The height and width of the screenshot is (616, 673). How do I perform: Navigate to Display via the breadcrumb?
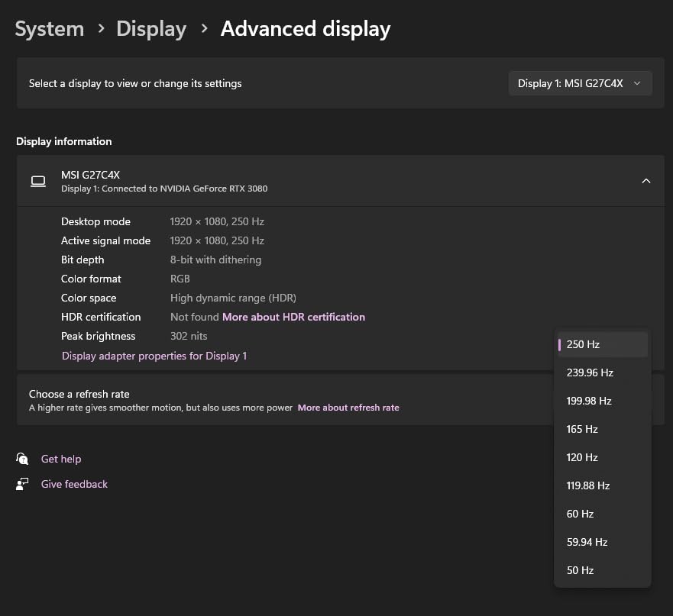click(x=150, y=28)
